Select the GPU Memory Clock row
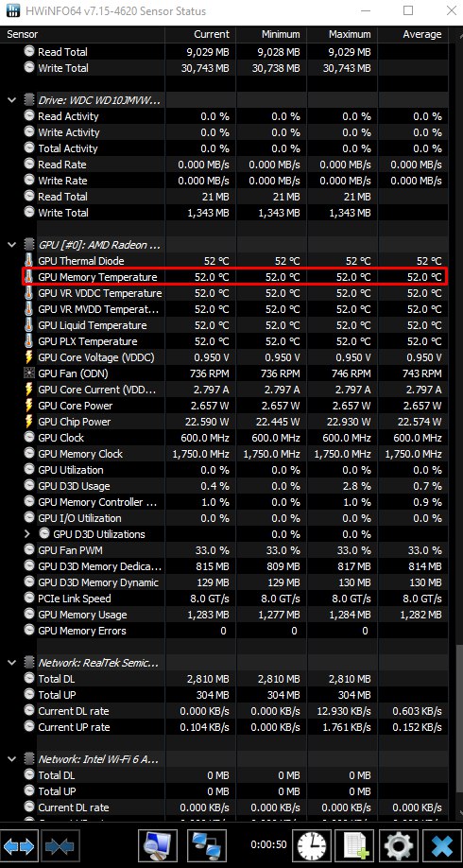Image resolution: width=463 pixels, height=868 pixels. point(234,453)
